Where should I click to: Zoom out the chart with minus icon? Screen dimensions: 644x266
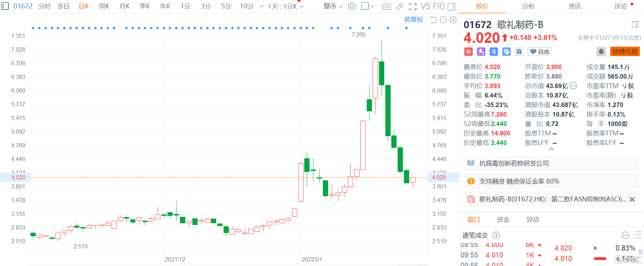coord(443,20)
